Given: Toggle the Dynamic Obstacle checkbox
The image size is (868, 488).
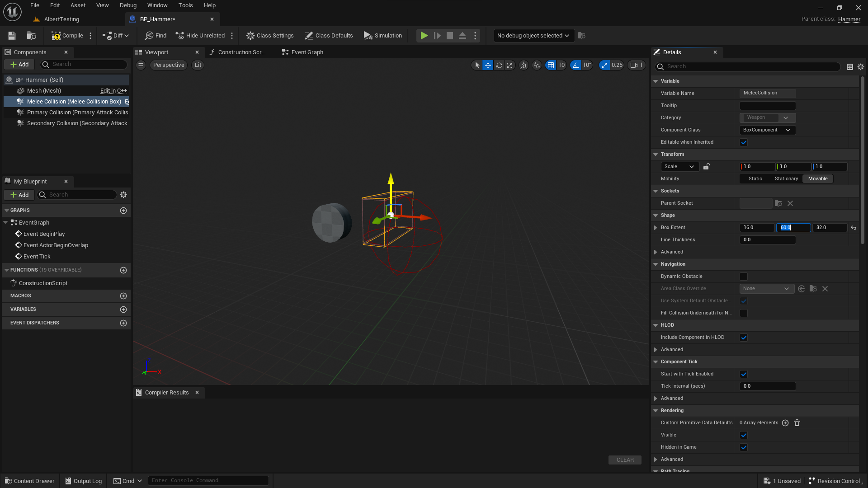Looking at the screenshot, I should pos(744,277).
